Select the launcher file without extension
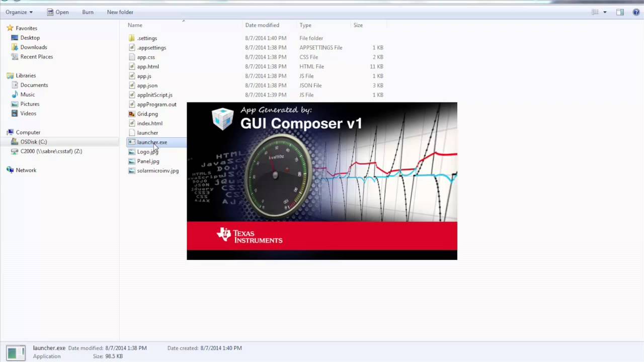 click(147, 133)
